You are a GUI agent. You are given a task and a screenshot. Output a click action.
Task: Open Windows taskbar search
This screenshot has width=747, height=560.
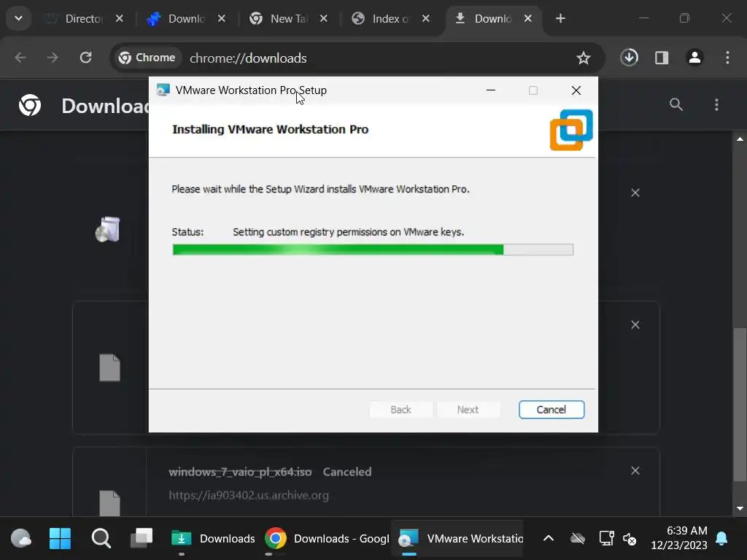(x=101, y=539)
